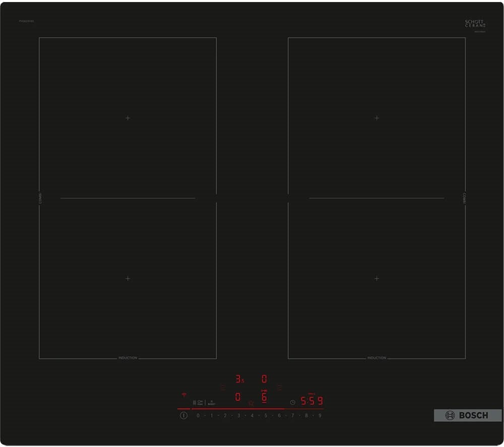
Task: Toggle the right COMBI zone label
Action: 464,198
